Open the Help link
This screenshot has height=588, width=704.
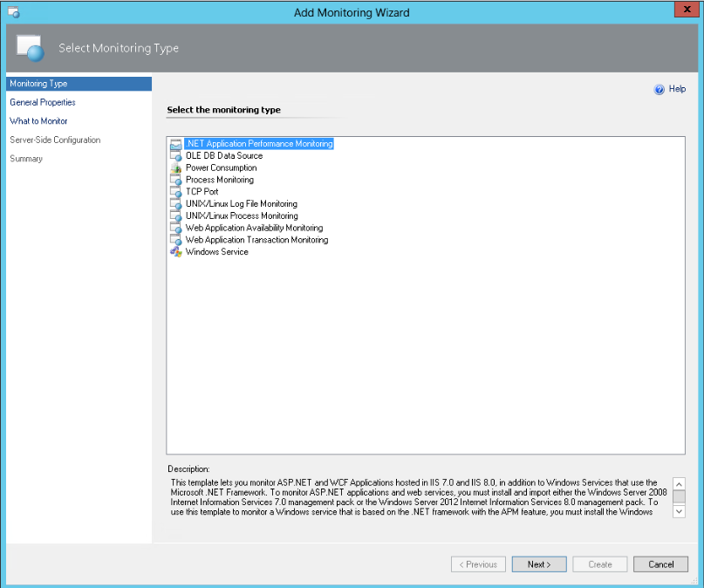click(x=677, y=89)
